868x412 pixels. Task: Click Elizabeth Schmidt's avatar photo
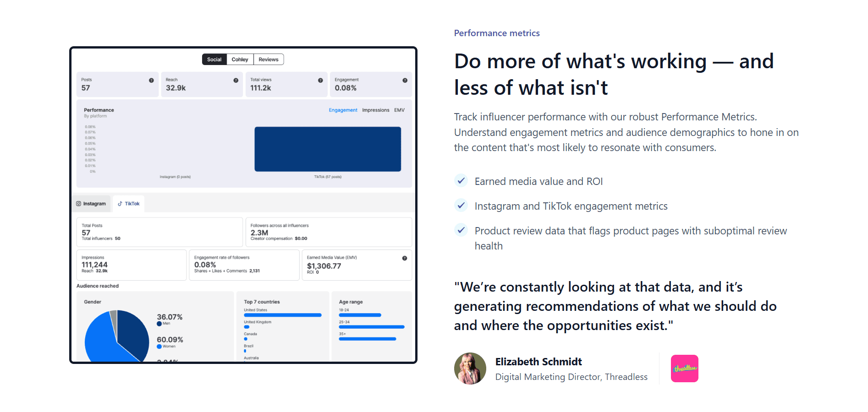click(470, 369)
